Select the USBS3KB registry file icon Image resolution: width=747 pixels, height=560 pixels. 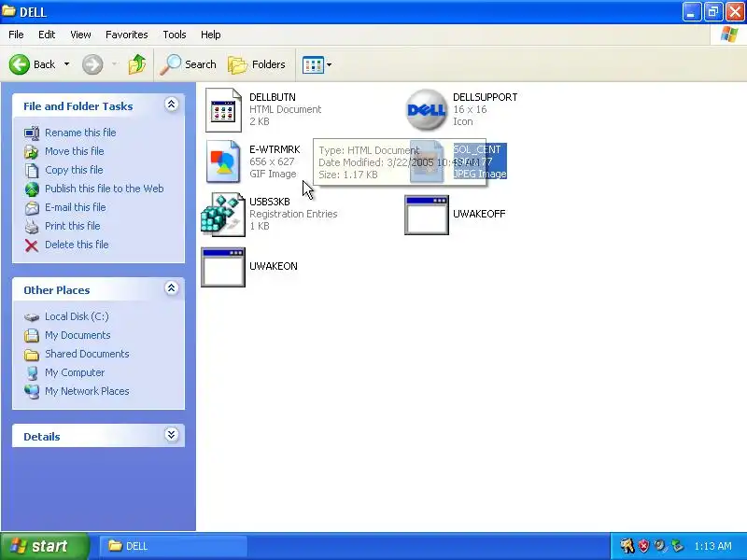tap(223, 215)
